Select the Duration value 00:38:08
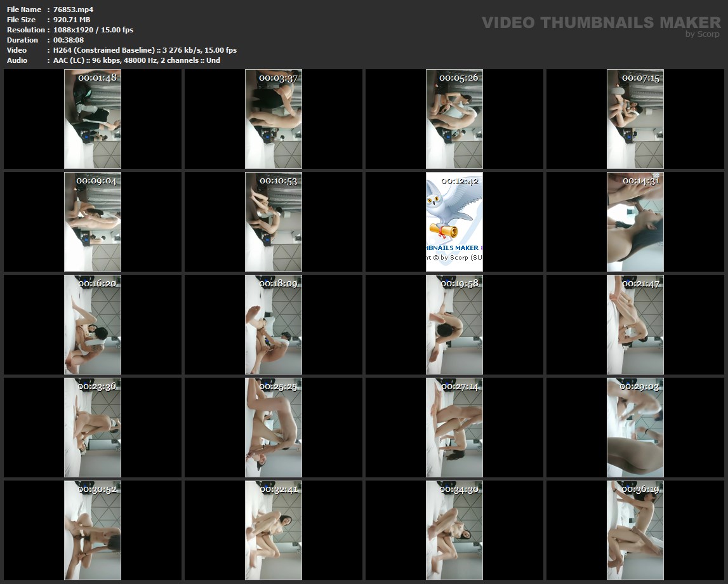This screenshot has width=728, height=584. (x=69, y=40)
